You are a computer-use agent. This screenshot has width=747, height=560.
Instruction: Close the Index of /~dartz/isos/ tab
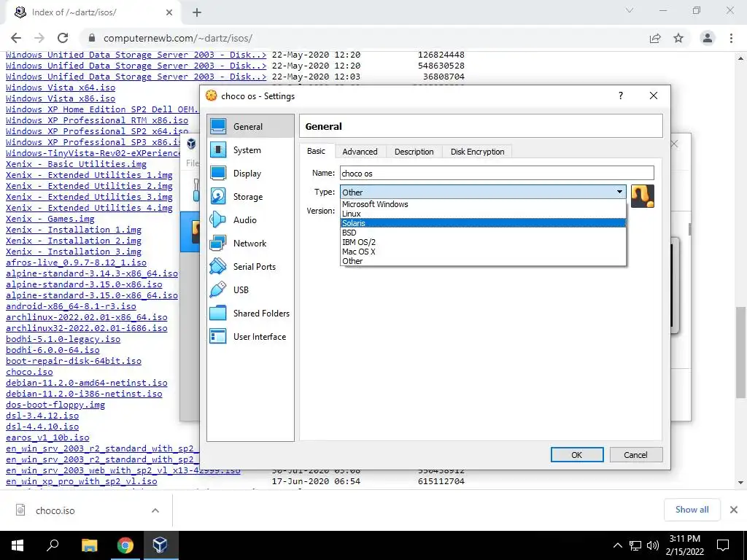pyautogui.click(x=169, y=13)
